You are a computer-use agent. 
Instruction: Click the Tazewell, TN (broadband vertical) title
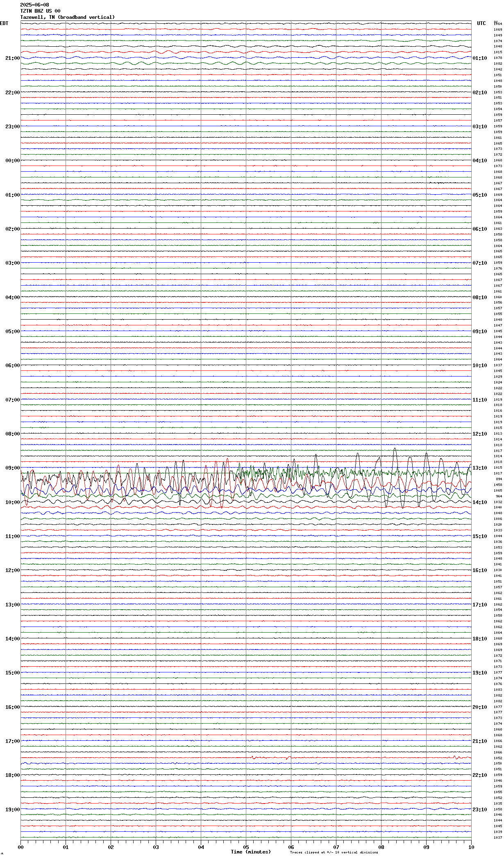click(68, 17)
